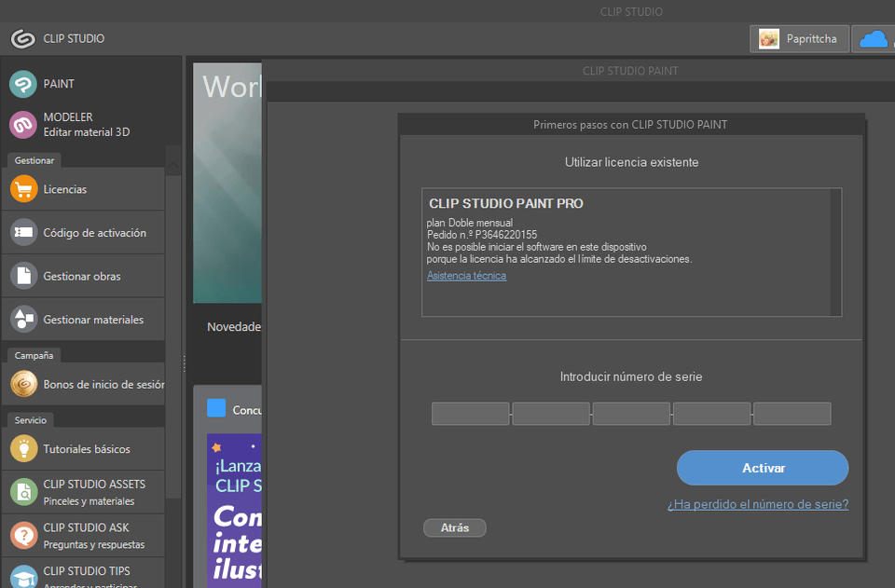Open the Asistencia técnica link
895x588 pixels.
[x=466, y=276]
